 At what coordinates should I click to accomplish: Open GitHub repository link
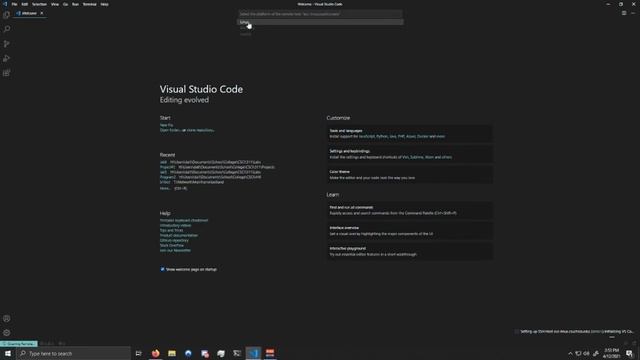[x=174, y=240]
